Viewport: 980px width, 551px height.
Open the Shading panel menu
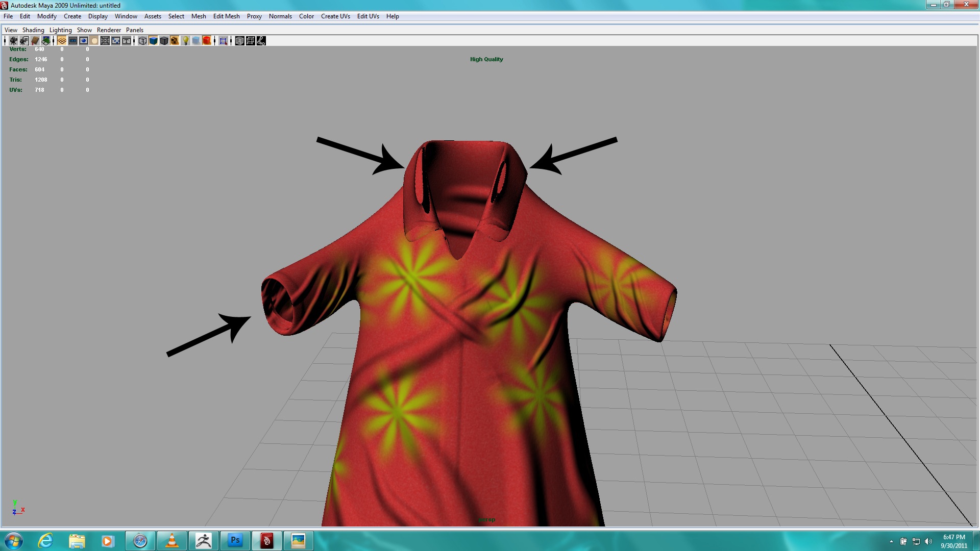[x=33, y=30]
